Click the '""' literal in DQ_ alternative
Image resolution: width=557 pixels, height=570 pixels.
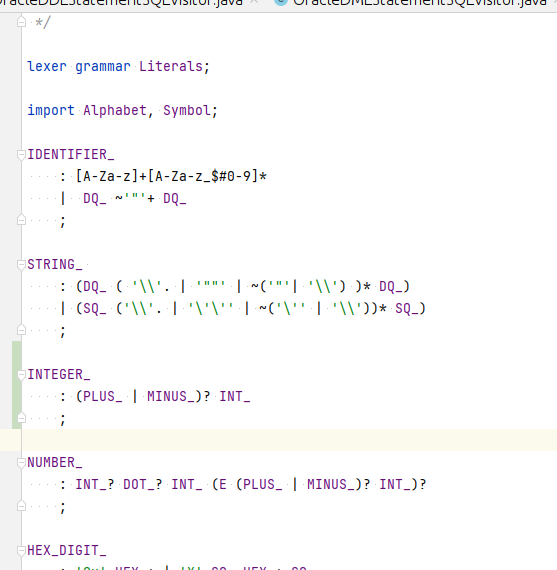coord(211,287)
